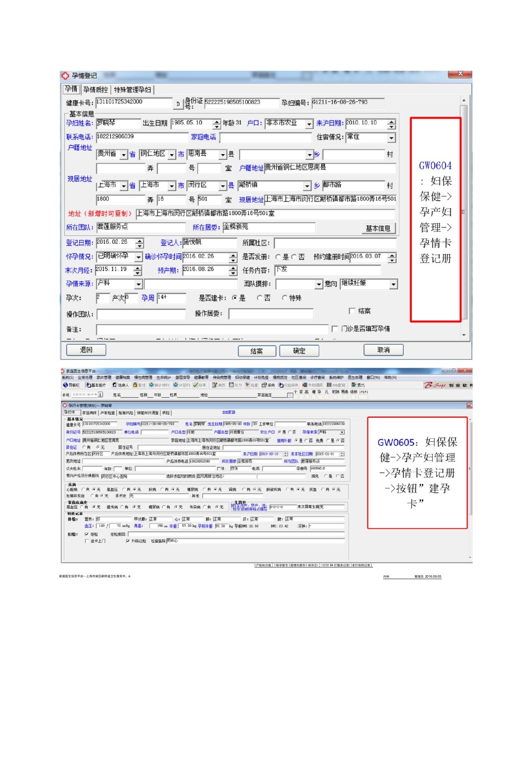The height and width of the screenshot is (769, 532).
Task: Open the 业务处理 menu
Action: tap(85, 377)
